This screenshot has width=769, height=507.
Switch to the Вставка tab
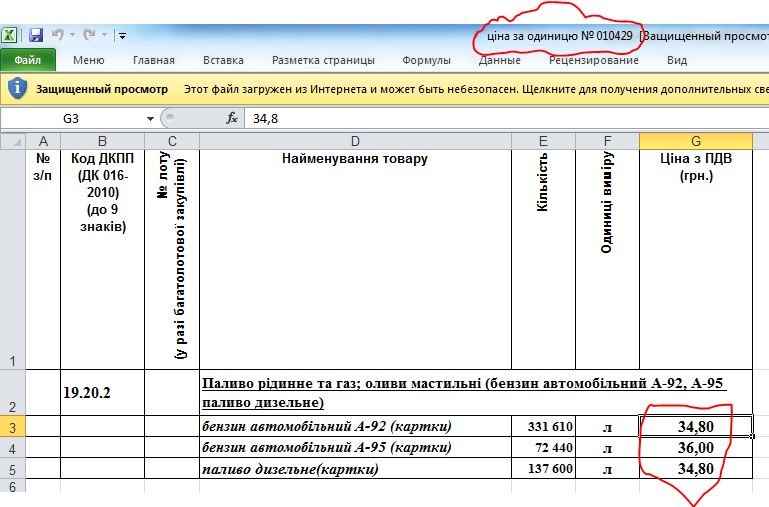pyautogui.click(x=224, y=60)
